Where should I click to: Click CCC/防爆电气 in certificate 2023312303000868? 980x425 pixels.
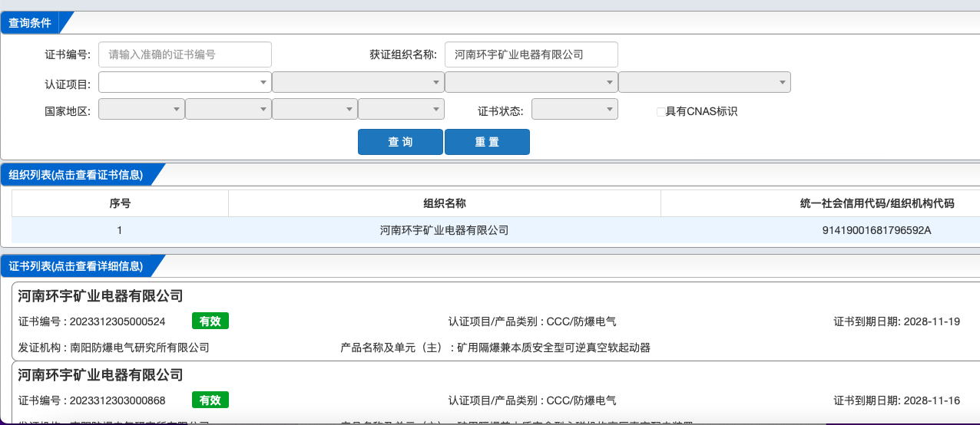tap(581, 400)
